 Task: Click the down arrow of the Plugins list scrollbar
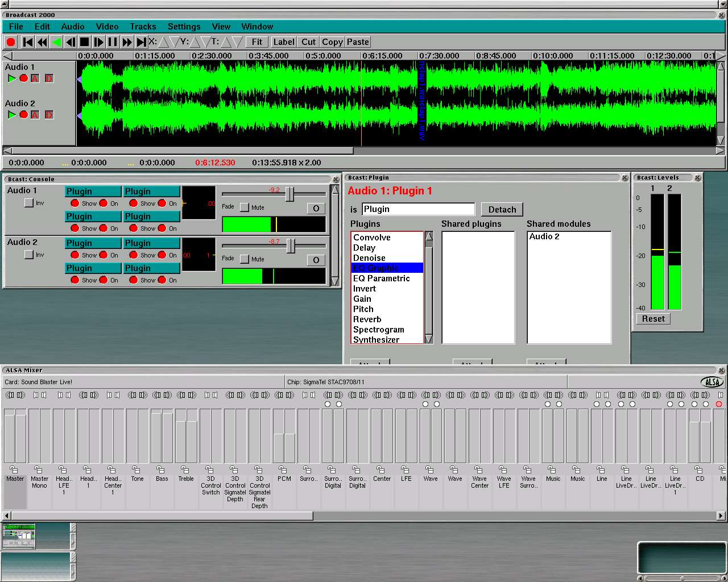click(429, 339)
